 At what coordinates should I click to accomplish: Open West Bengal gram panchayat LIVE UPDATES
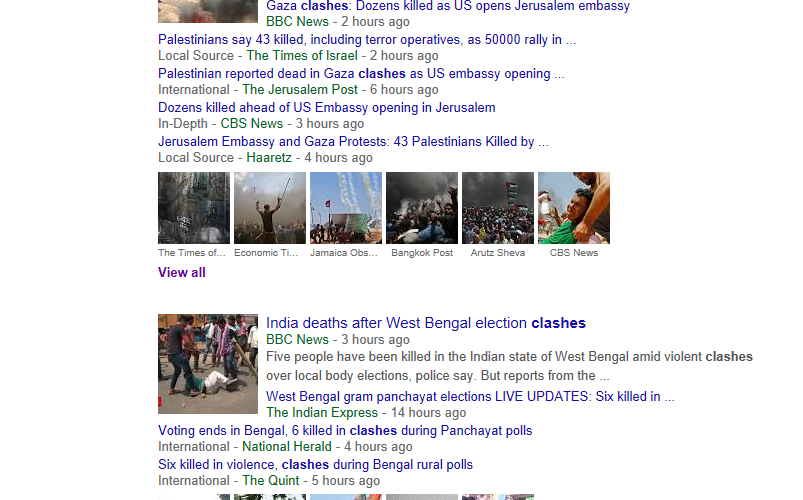[470, 397]
